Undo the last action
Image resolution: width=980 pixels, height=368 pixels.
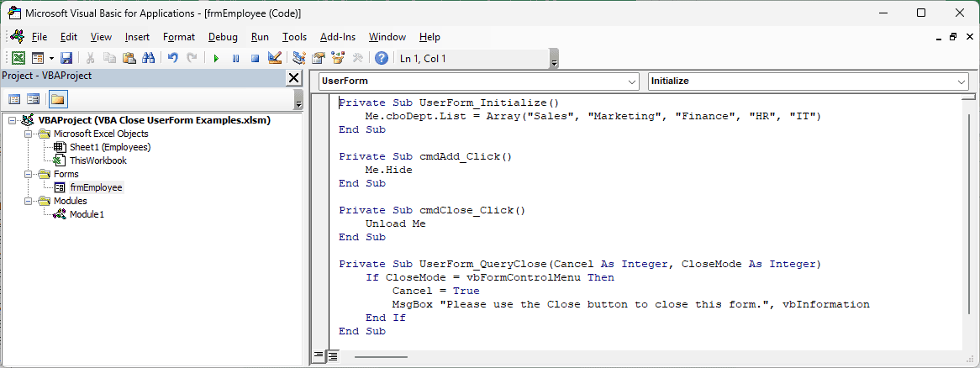click(x=173, y=59)
